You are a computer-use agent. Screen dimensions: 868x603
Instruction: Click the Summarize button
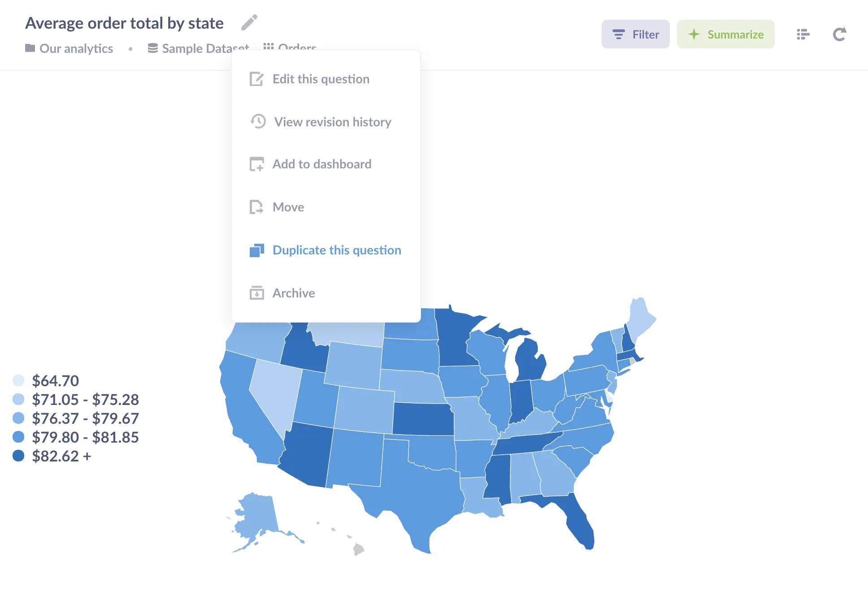pyautogui.click(x=725, y=34)
